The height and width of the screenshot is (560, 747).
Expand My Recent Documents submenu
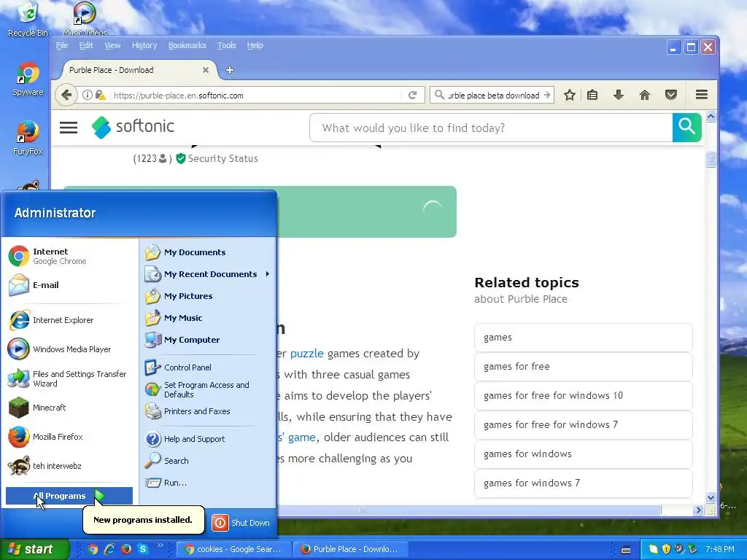tap(208, 274)
